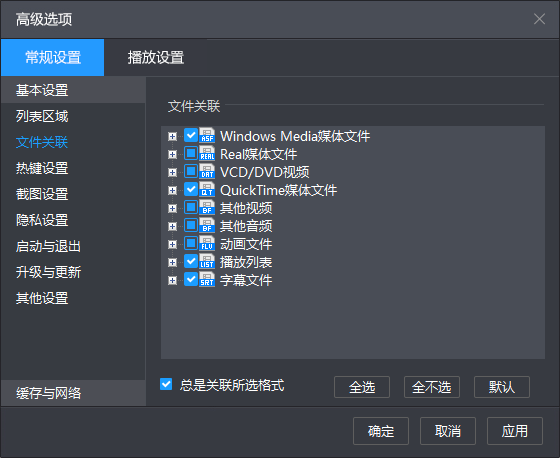Select the VCD/DVD视频 row label
This screenshot has height=458, width=560.
265,172
